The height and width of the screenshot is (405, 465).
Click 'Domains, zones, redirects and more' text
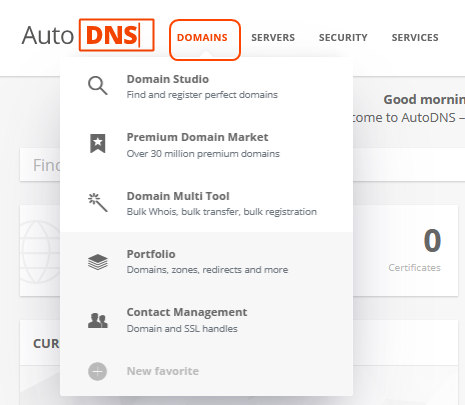(207, 270)
